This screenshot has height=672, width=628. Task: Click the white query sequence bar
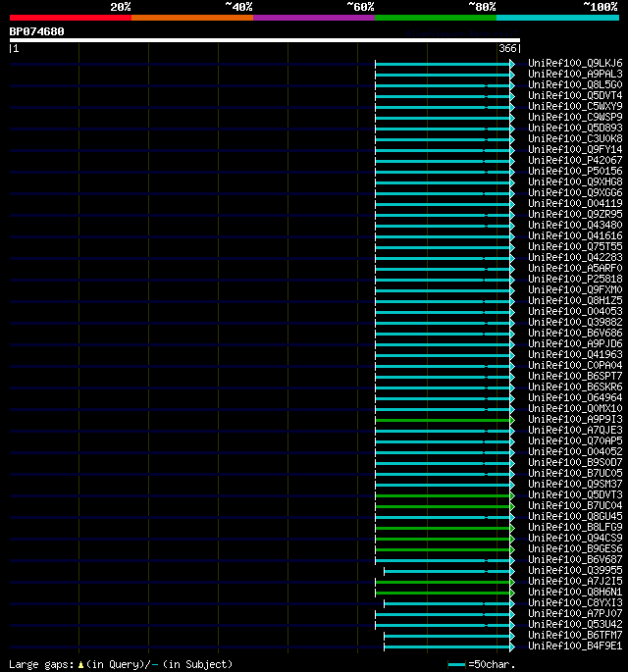tap(265, 40)
